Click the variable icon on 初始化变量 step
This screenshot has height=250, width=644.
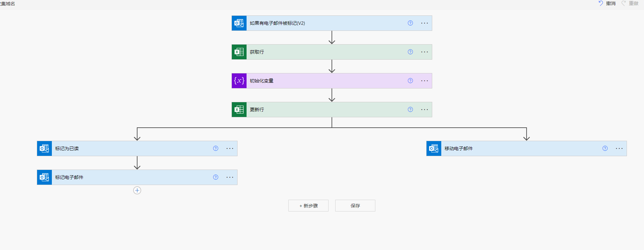pyautogui.click(x=239, y=81)
